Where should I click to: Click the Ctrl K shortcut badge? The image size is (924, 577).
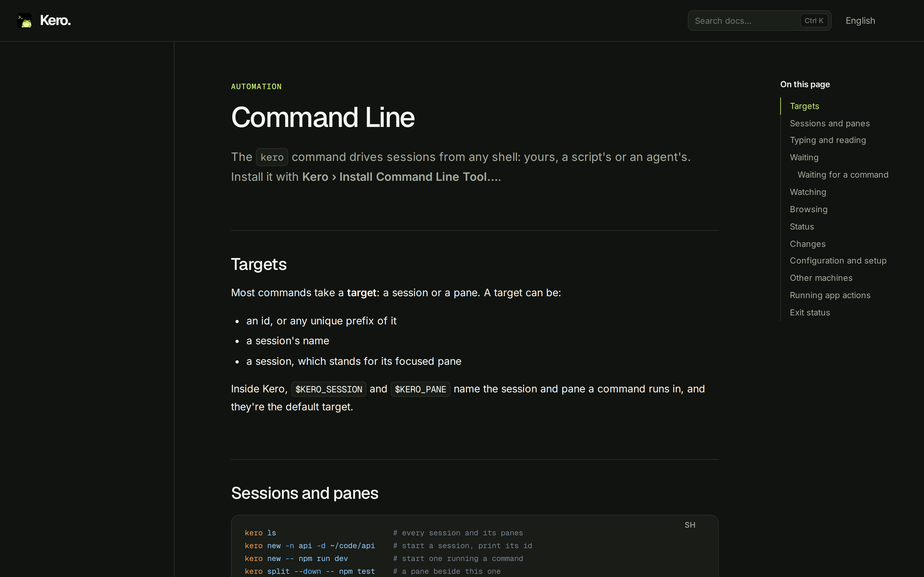[x=814, y=21]
